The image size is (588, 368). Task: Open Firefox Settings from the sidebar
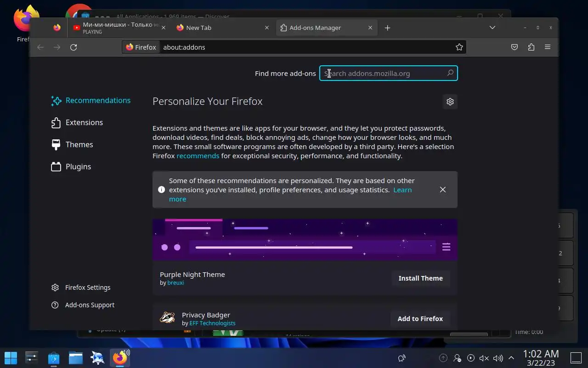coord(81,287)
